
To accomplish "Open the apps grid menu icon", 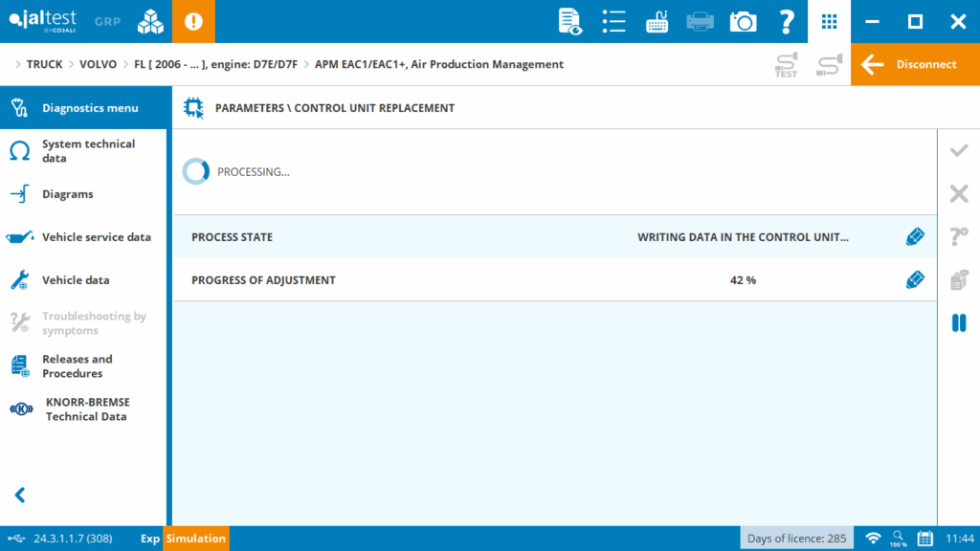I will [x=830, y=21].
